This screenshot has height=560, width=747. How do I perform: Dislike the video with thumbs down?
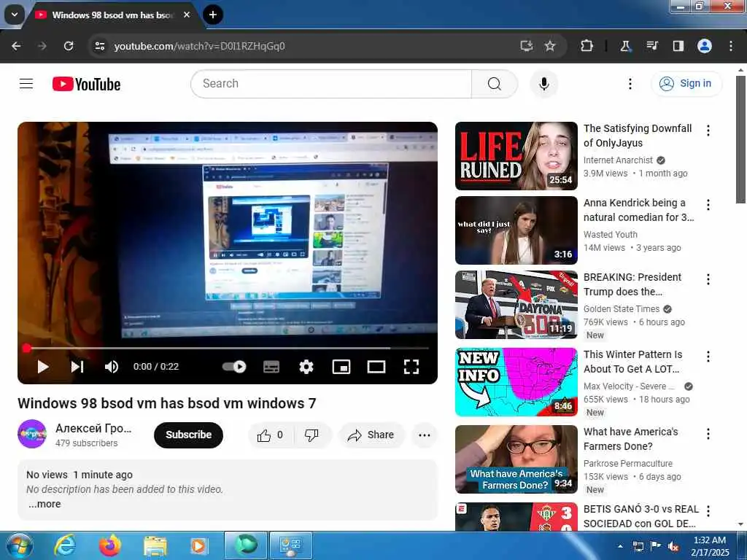[311, 435]
